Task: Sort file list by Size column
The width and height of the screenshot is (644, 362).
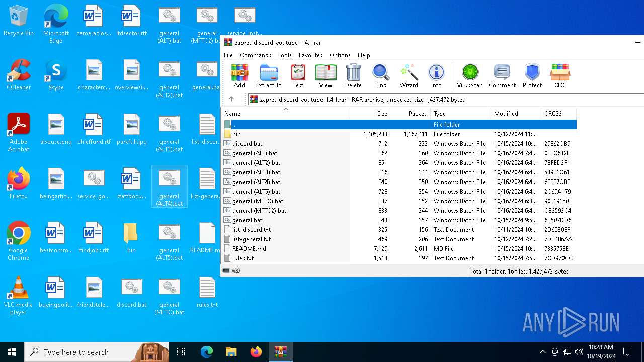Action: [x=370, y=114]
